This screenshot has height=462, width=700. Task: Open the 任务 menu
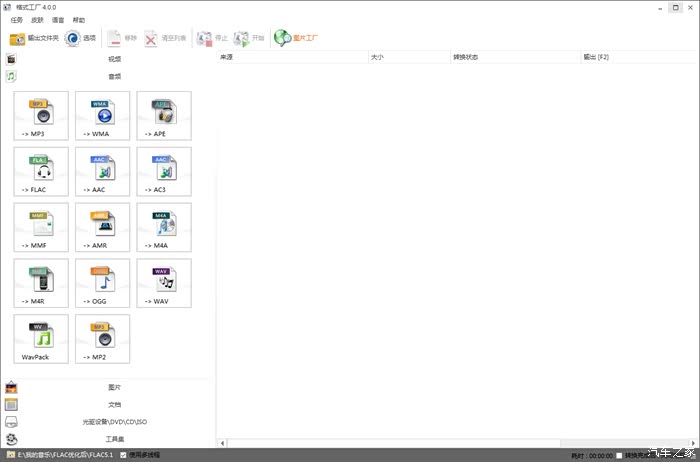(x=16, y=20)
